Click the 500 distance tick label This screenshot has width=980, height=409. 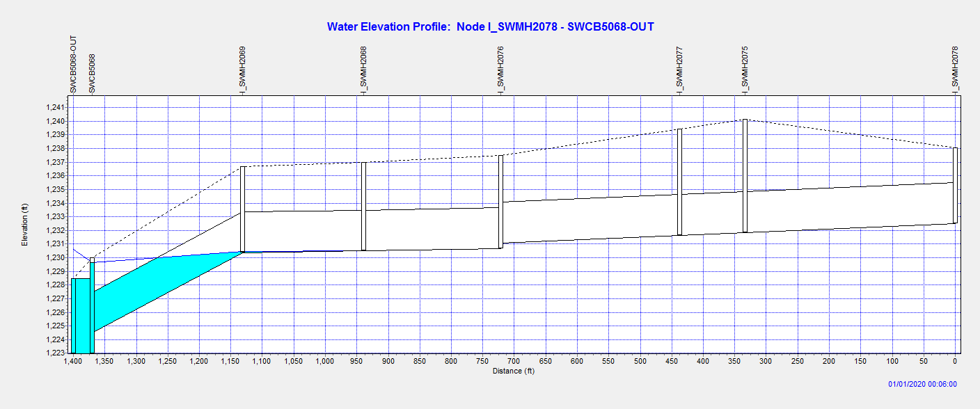coord(640,362)
